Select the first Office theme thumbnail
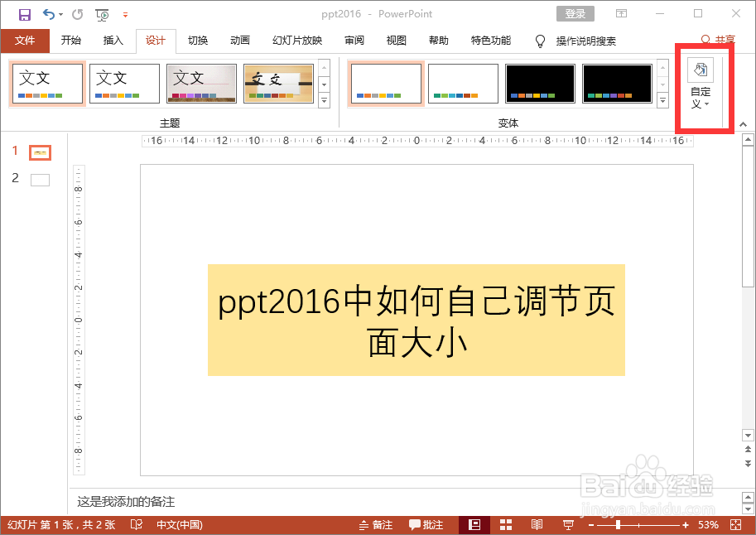 coord(47,84)
